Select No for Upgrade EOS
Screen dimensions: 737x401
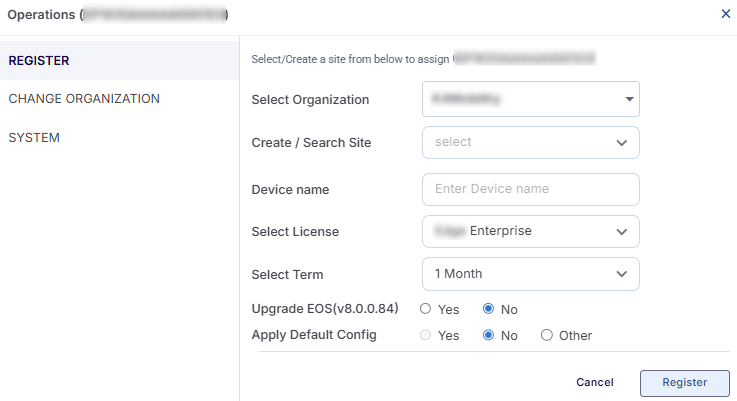point(488,309)
